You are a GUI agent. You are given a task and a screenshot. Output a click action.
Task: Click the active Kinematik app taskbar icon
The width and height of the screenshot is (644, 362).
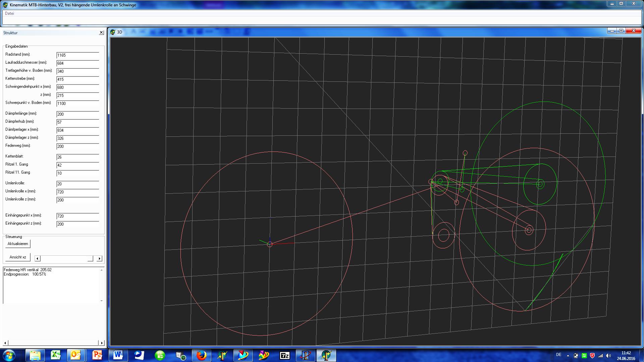(x=326, y=355)
